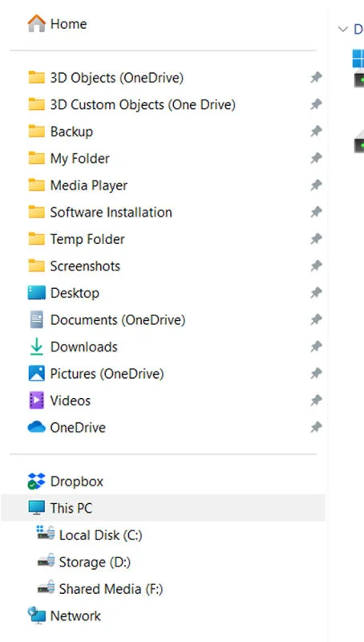364x642 pixels.
Task: Open the Home entry label
Action: coord(68,24)
